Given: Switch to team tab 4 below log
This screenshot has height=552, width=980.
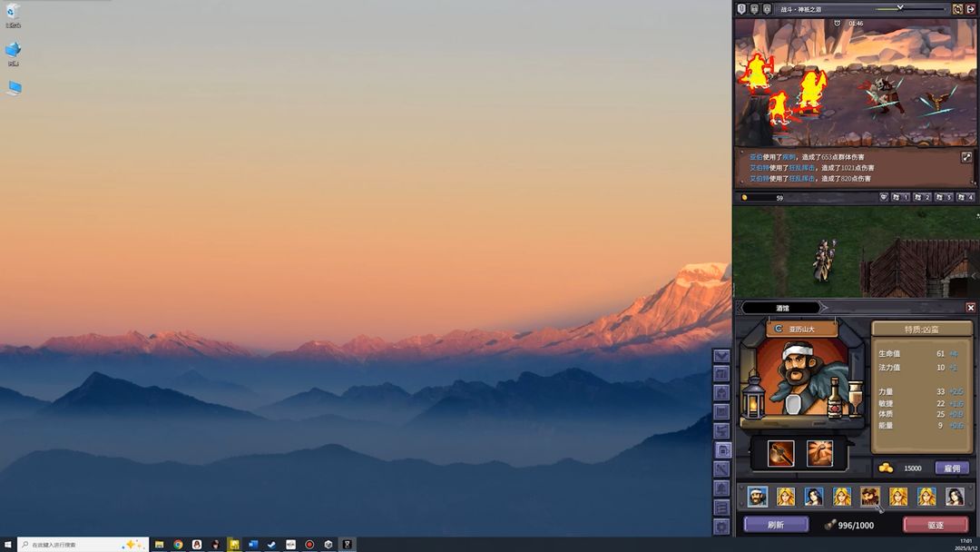Looking at the screenshot, I should click(x=965, y=197).
